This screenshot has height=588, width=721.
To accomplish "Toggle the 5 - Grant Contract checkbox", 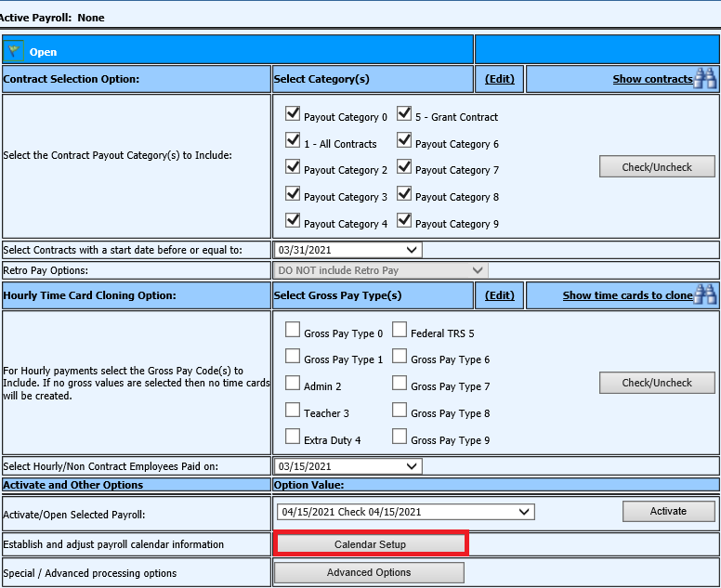I will tap(404, 114).
